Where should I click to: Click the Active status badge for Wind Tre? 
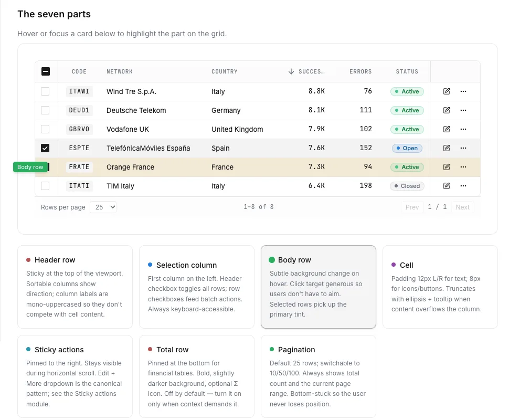[x=407, y=91]
